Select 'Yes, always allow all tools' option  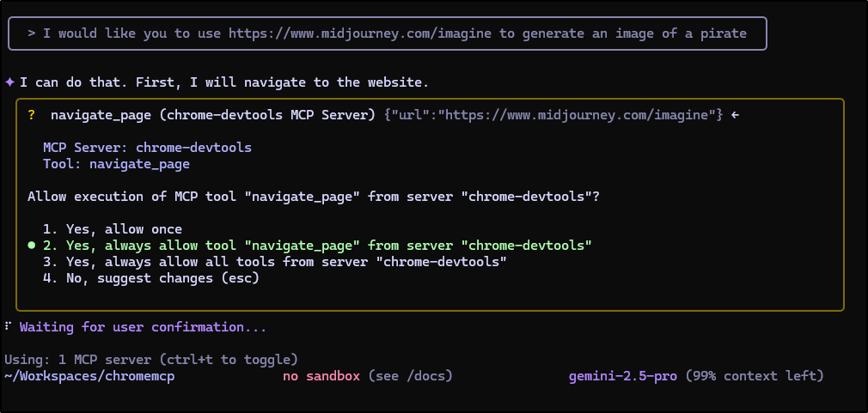(274, 262)
